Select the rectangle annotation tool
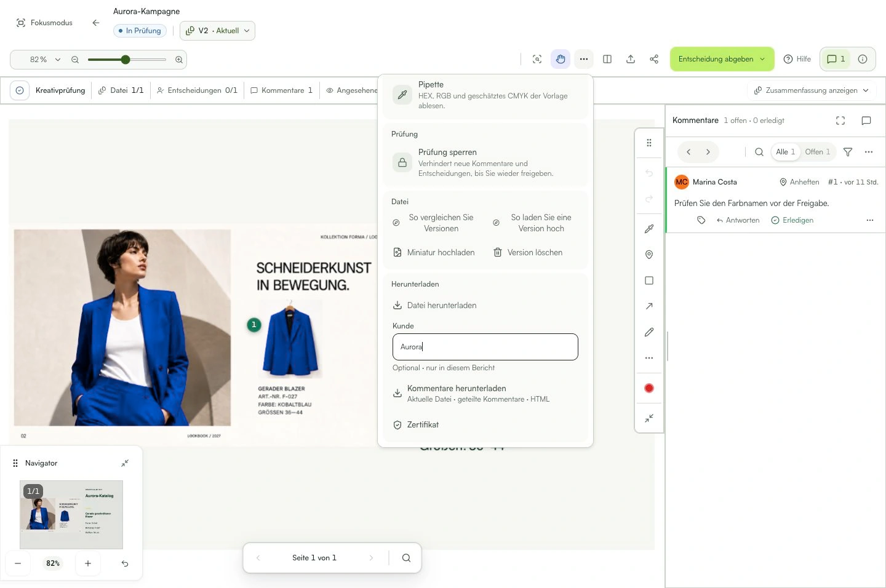The width and height of the screenshot is (886, 588). tap(649, 280)
